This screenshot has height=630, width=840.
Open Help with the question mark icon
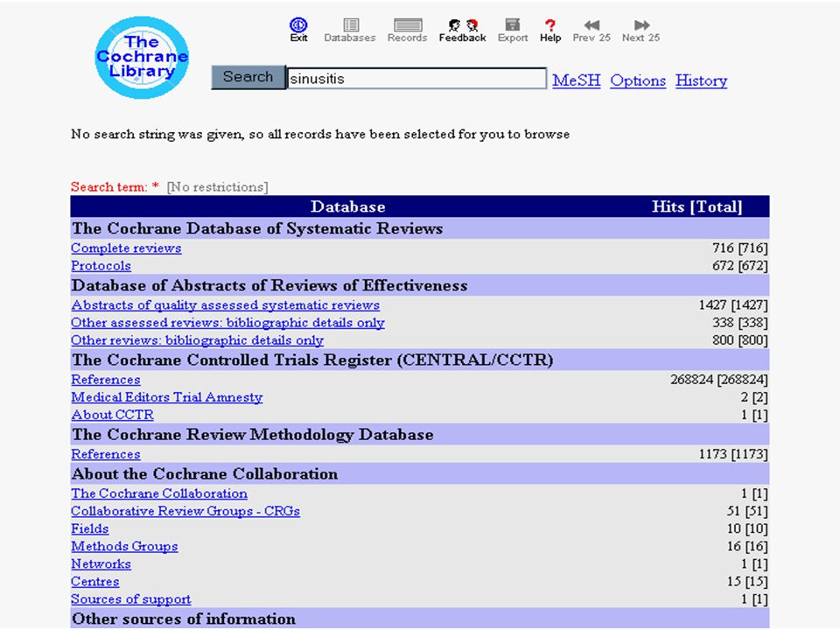pos(550,30)
